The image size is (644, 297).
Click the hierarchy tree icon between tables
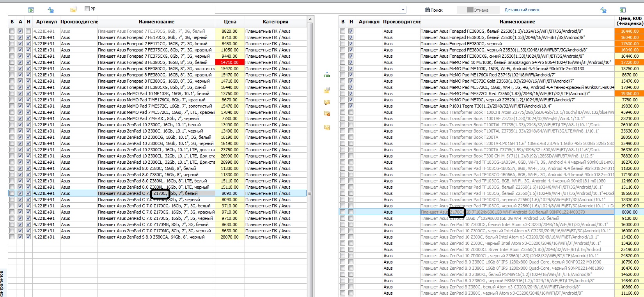tap(327, 75)
